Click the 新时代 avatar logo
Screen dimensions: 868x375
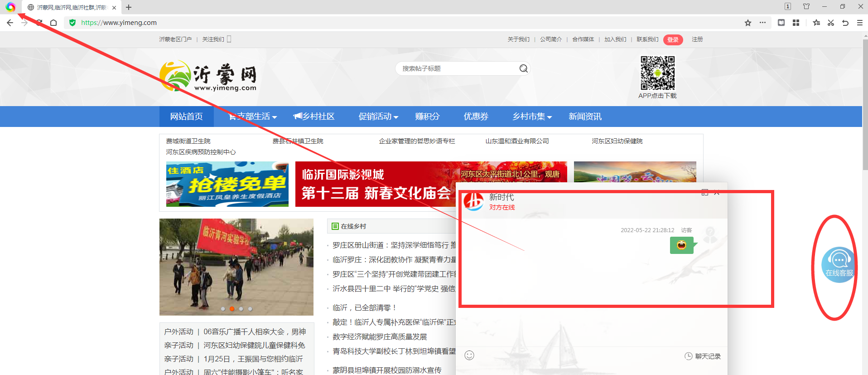tap(474, 201)
